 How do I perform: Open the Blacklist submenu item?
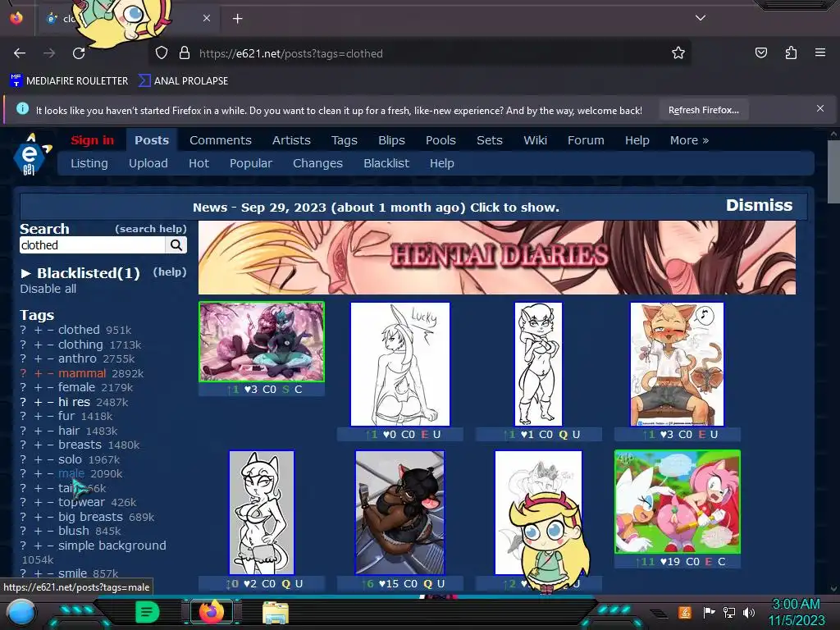coord(386,163)
